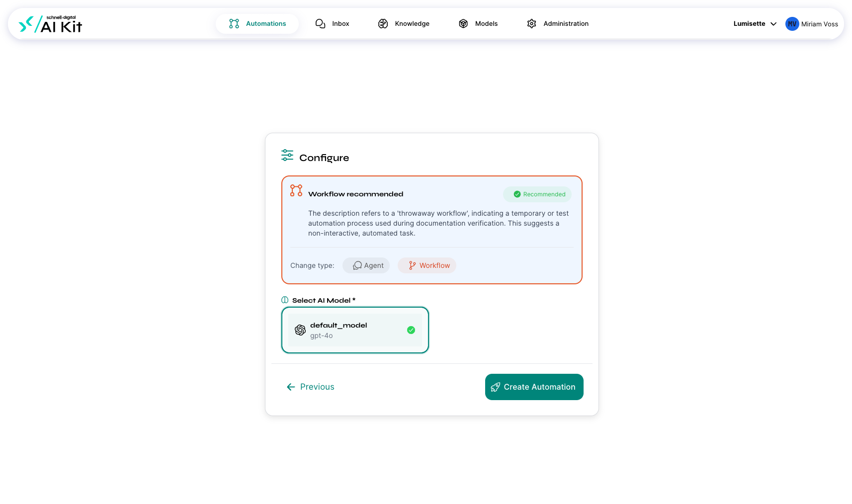Click the Models cube icon

point(463,24)
